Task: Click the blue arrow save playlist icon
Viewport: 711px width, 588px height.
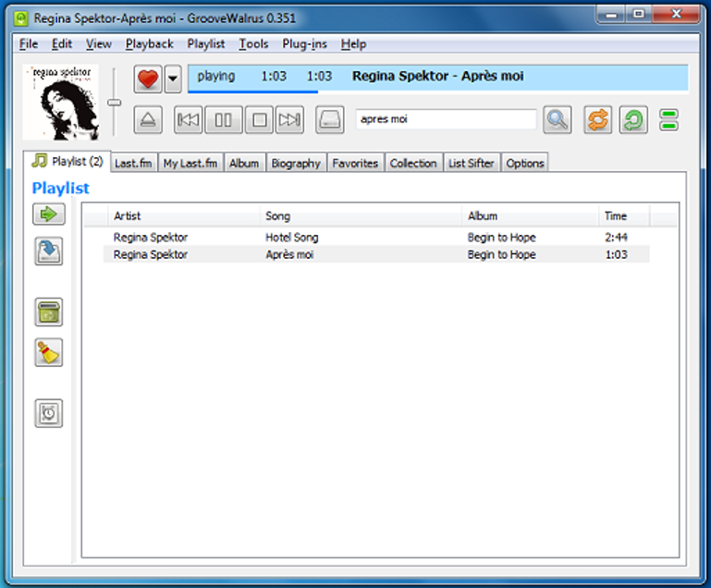Action: (x=48, y=251)
